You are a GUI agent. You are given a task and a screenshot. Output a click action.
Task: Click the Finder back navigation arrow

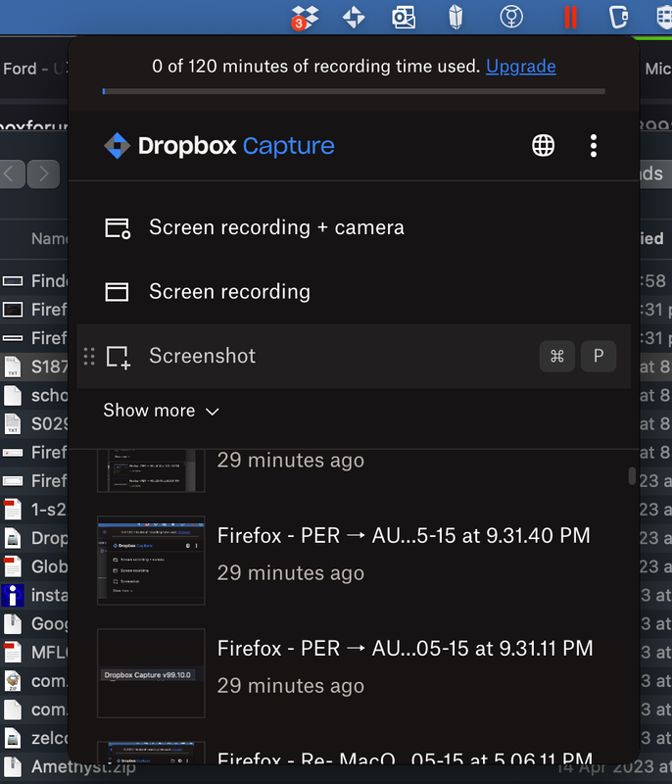(11, 174)
